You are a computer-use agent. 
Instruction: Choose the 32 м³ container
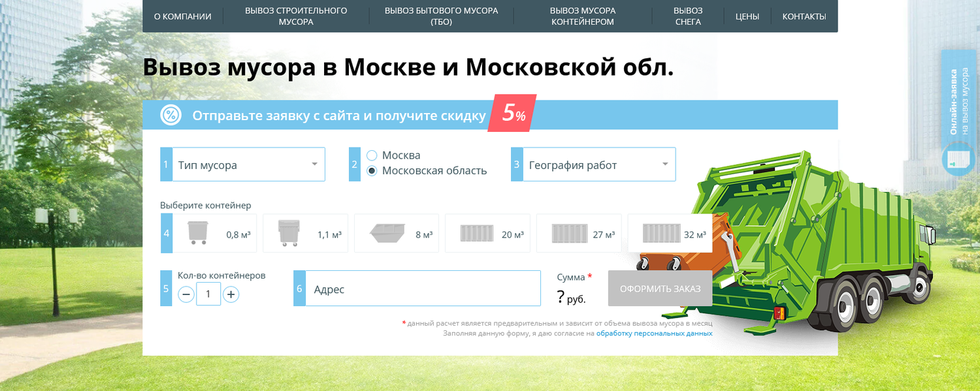click(x=670, y=233)
